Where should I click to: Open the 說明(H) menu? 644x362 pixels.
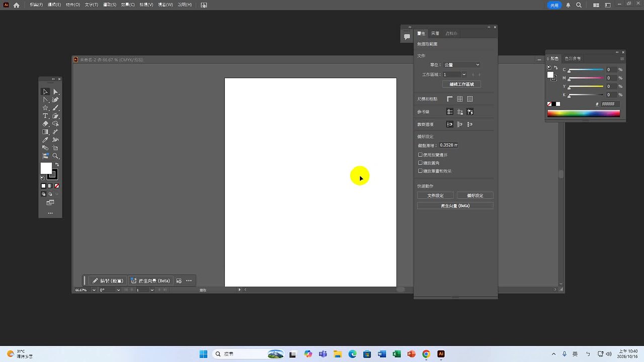pyautogui.click(x=185, y=5)
